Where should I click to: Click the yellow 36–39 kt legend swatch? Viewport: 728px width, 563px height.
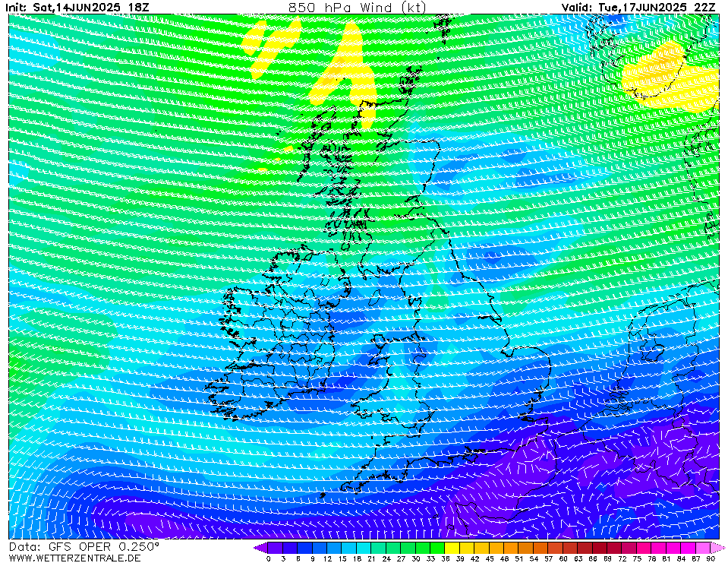pos(452,548)
